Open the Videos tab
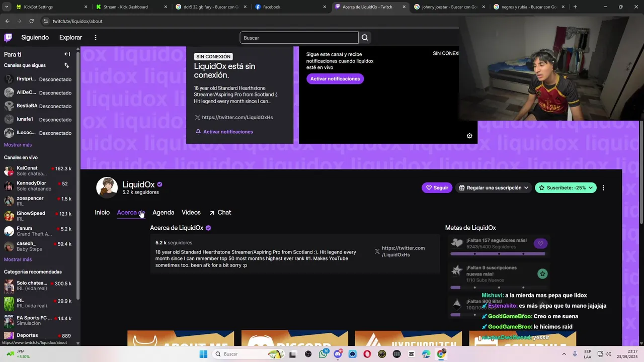Viewport: 644px width, 362px height. click(191, 212)
